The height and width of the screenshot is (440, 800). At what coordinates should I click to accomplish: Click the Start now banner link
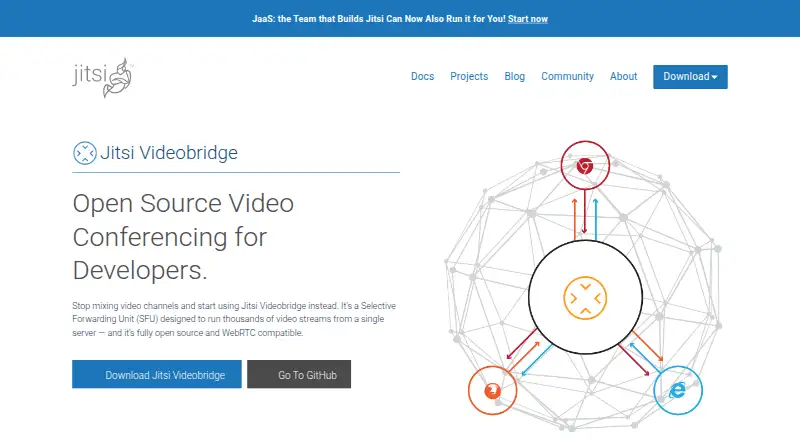(x=528, y=19)
